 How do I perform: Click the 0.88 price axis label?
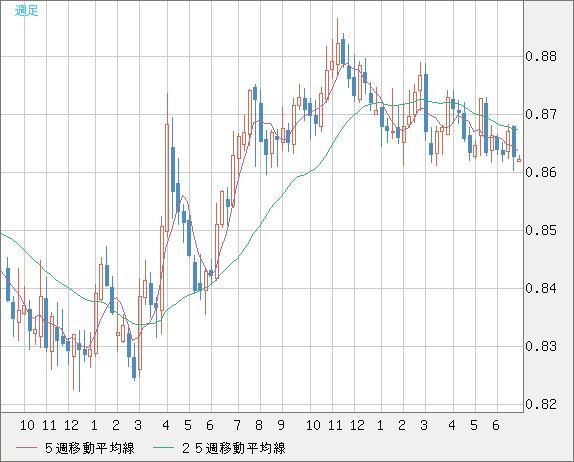(541, 56)
